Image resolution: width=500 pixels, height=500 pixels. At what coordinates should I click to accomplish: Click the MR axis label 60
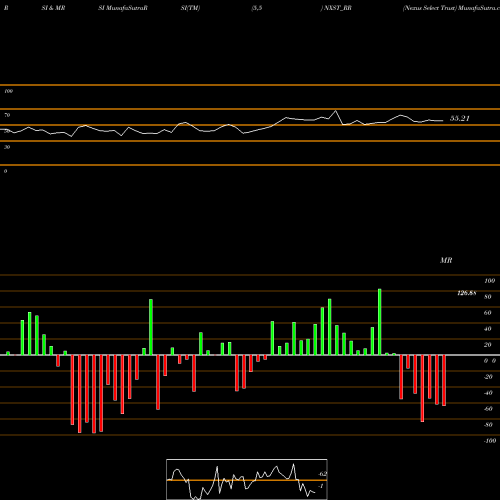tap(488, 313)
